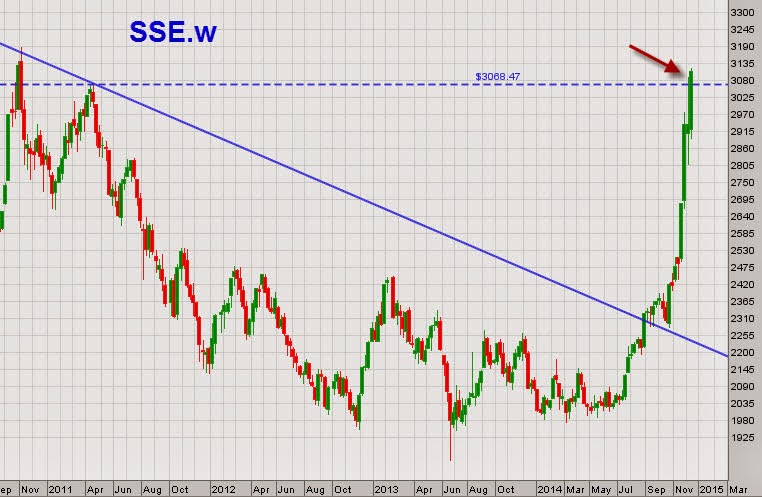Pick the 2695 price axis label
This screenshot has height=497, width=762.
743,200
